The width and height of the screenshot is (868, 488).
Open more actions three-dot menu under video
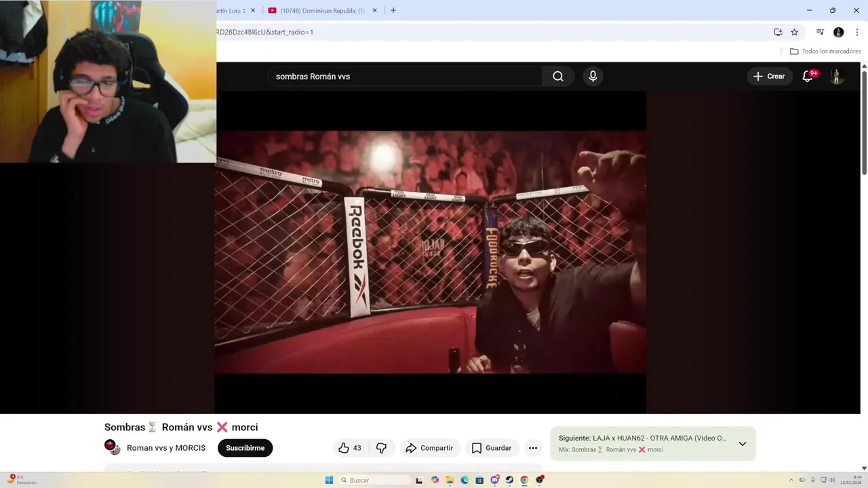tap(533, 448)
